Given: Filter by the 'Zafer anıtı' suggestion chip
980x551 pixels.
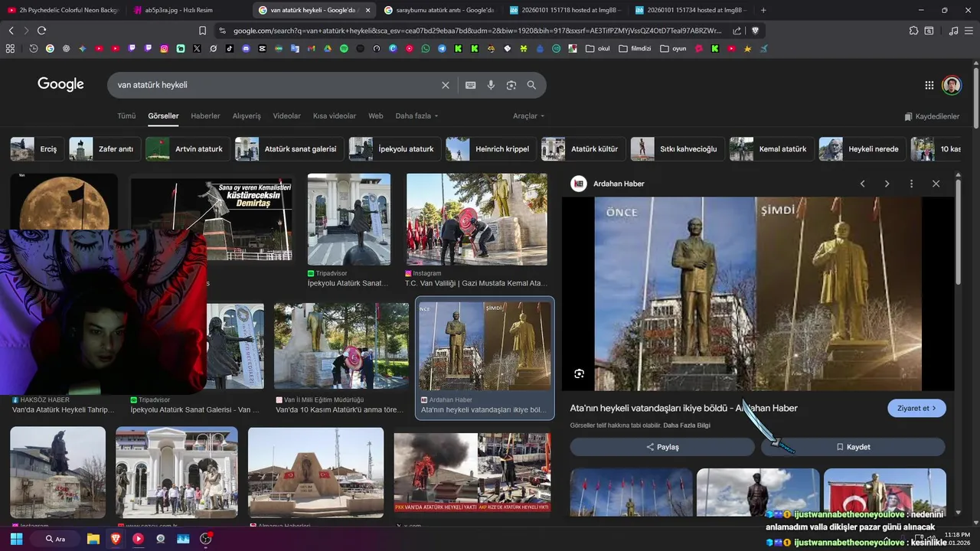Looking at the screenshot, I should (x=105, y=149).
